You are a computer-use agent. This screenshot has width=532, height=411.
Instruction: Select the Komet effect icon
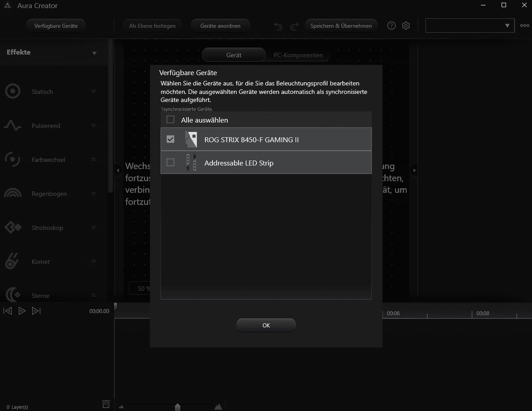pos(12,261)
